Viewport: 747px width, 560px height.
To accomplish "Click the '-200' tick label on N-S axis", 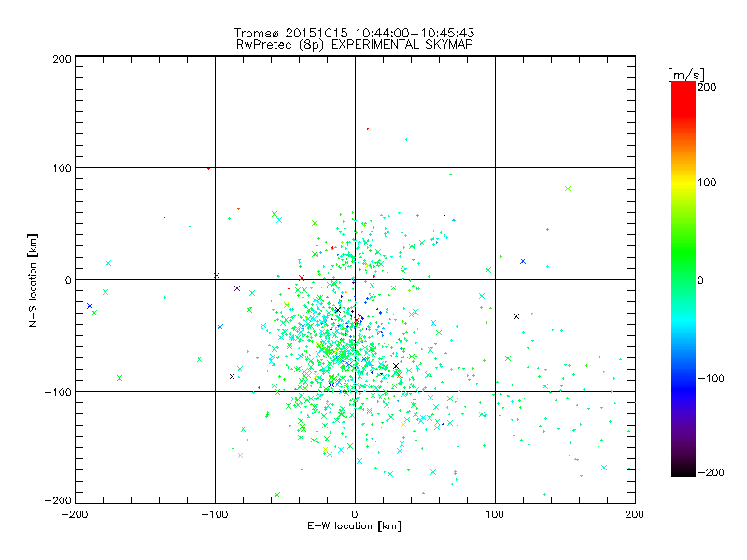I will coord(58,500).
